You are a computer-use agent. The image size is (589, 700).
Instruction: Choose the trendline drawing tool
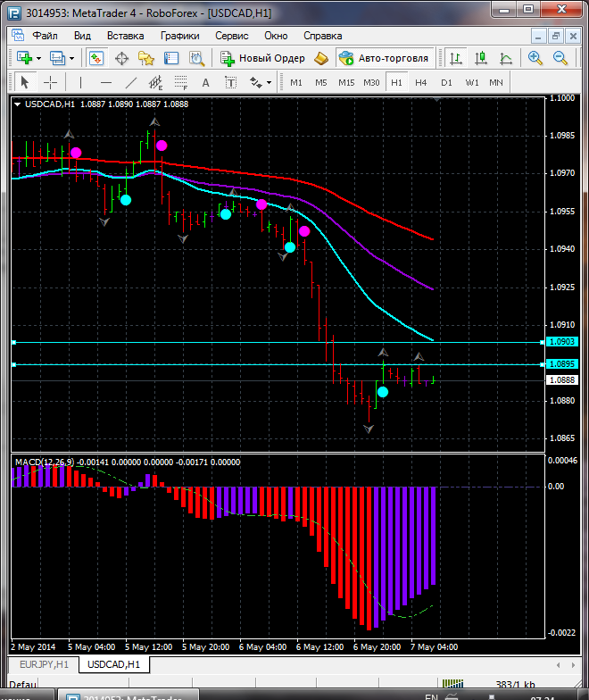tap(131, 82)
